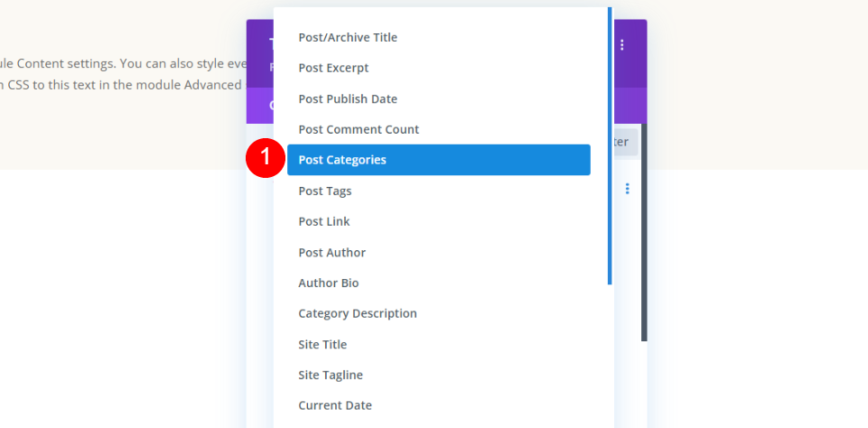The width and height of the screenshot is (868, 428).
Task: Open the blue three-dot options icon
Action: (627, 189)
